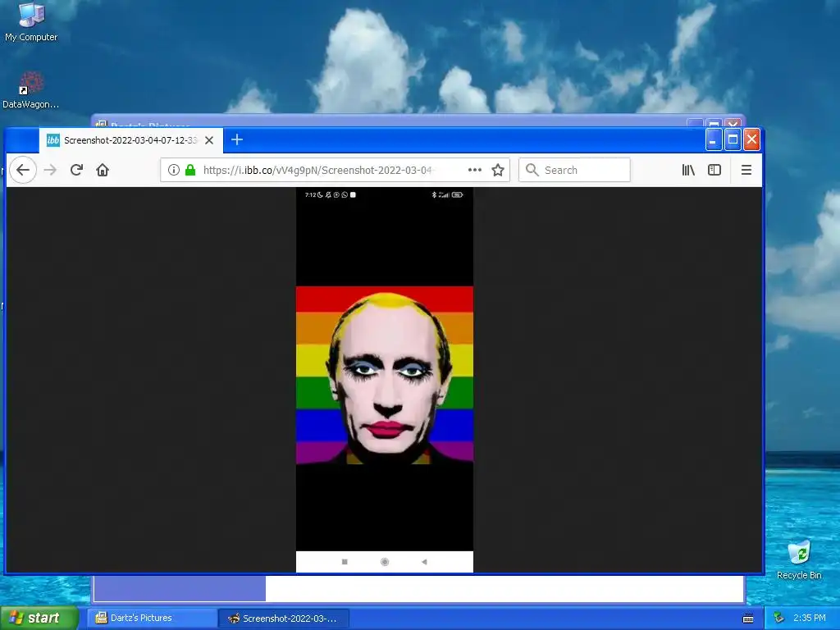Open a new tab with plus button
This screenshot has width=840, height=630.
(x=237, y=139)
